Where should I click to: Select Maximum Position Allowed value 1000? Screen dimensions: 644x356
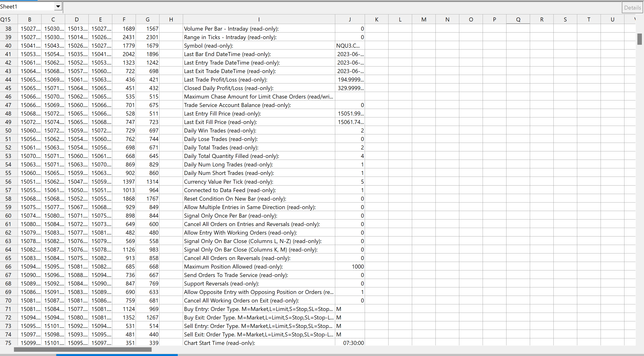point(350,267)
